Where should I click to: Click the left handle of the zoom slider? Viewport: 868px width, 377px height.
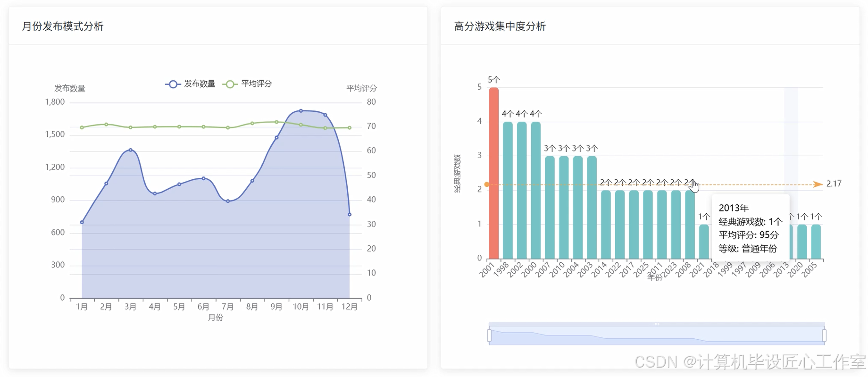489,335
